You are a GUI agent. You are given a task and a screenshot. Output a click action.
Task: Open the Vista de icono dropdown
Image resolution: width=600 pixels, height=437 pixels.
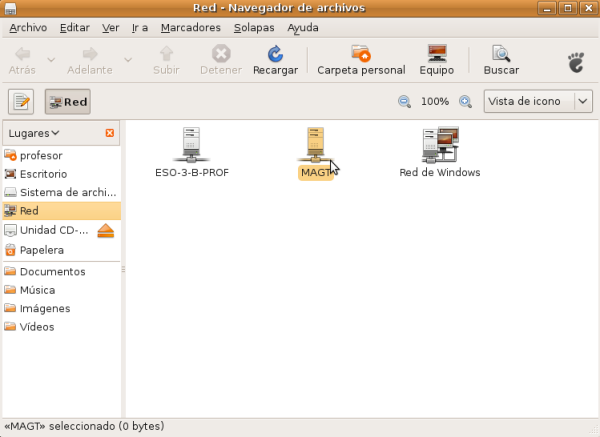pyautogui.click(x=539, y=102)
